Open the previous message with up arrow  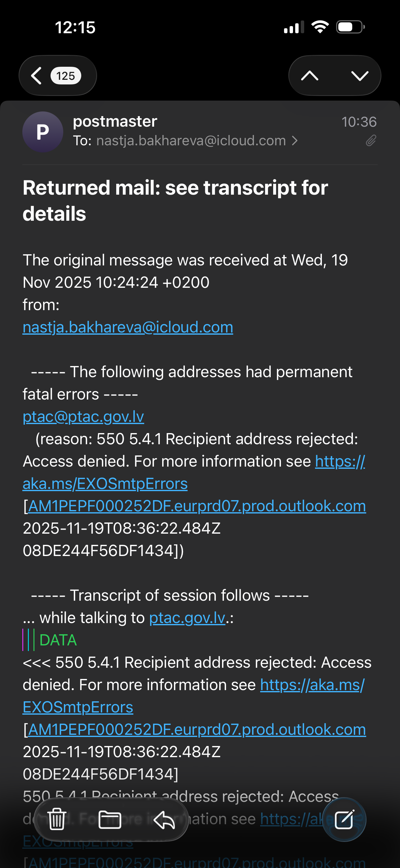coord(309,75)
